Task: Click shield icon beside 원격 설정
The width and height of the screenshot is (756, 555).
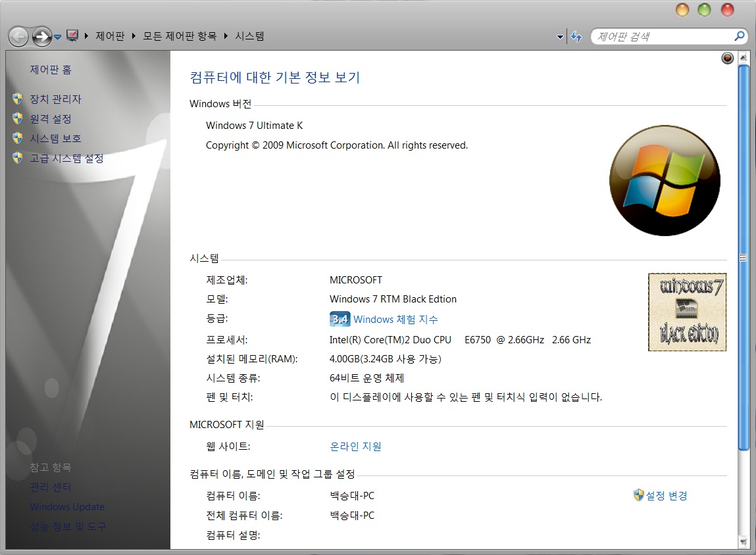Action: (x=18, y=118)
